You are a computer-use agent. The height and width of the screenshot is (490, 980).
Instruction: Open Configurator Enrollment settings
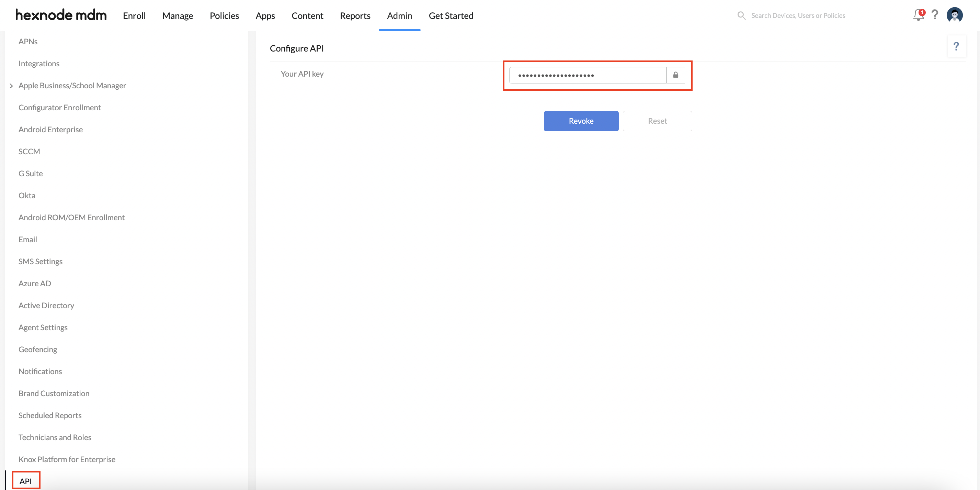coord(60,107)
